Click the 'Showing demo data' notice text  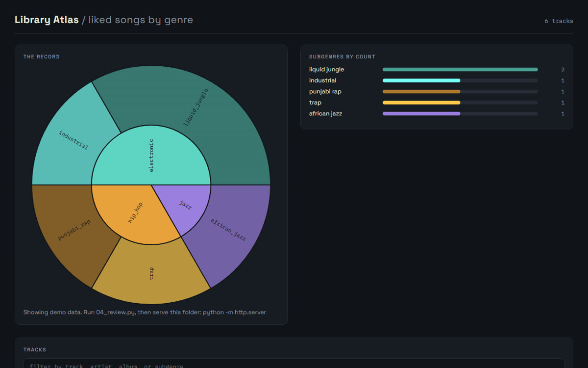(x=145, y=312)
